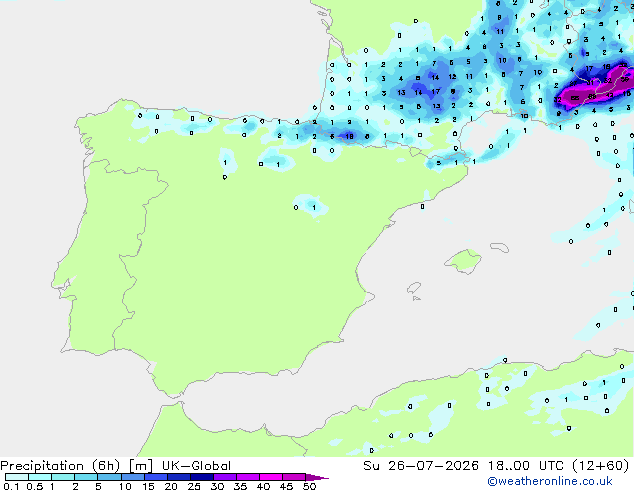Image resolution: width=634 pixels, height=490 pixels.
Task: Click the 'Precipitation (6h)' title text
Action: [60, 466]
